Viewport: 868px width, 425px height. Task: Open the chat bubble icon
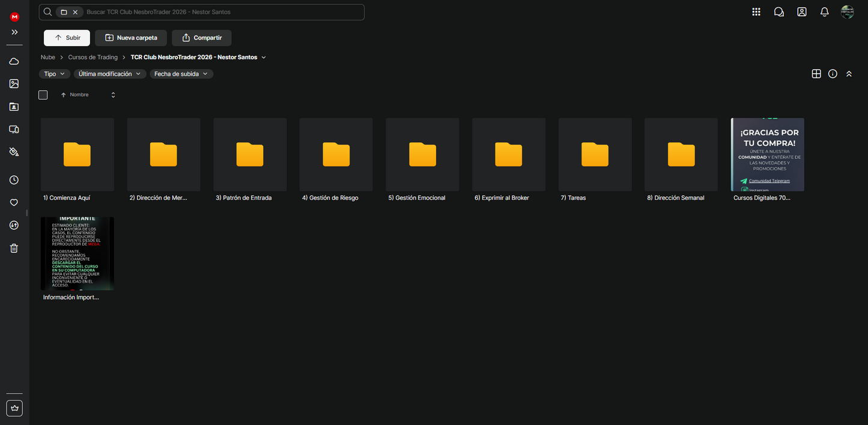pos(778,12)
